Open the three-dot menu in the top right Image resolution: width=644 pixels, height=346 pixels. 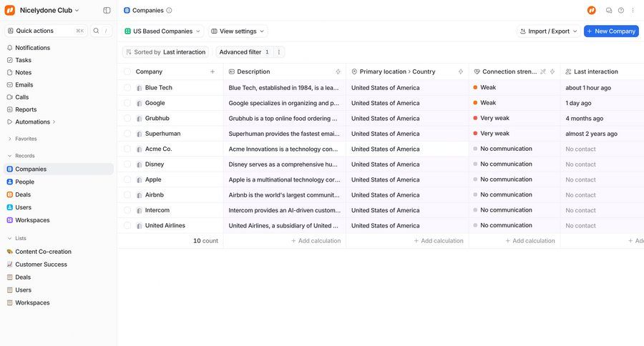(x=633, y=10)
